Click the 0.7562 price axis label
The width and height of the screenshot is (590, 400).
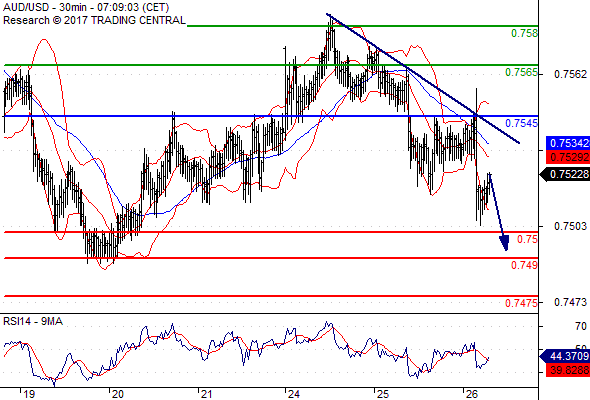click(570, 74)
